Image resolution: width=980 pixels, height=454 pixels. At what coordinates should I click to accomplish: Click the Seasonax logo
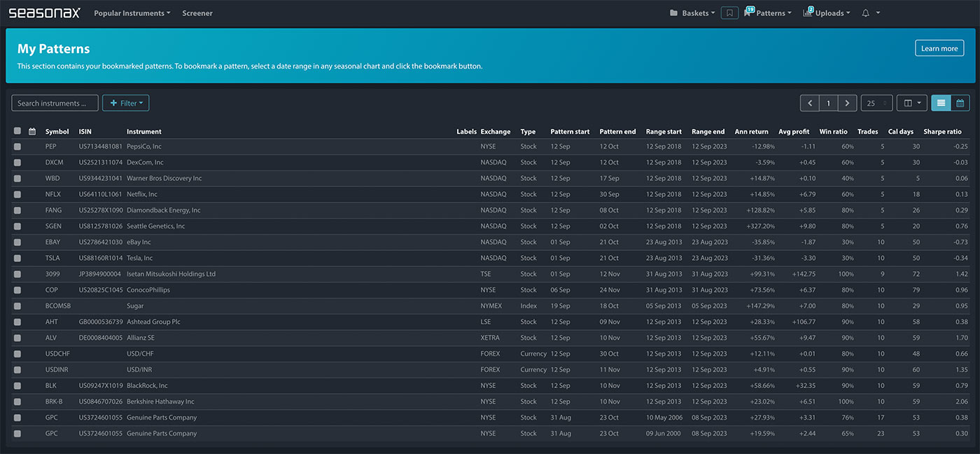point(44,13)
